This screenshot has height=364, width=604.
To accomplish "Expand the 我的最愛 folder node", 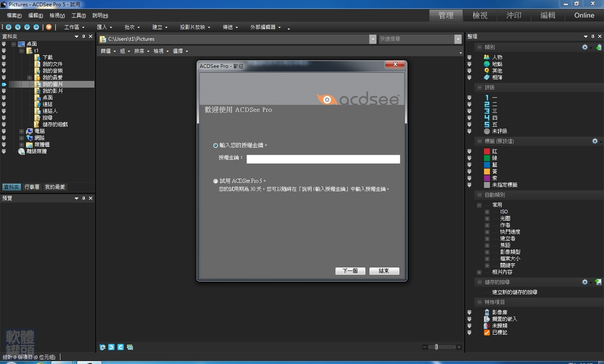I will tap(29, 78).
